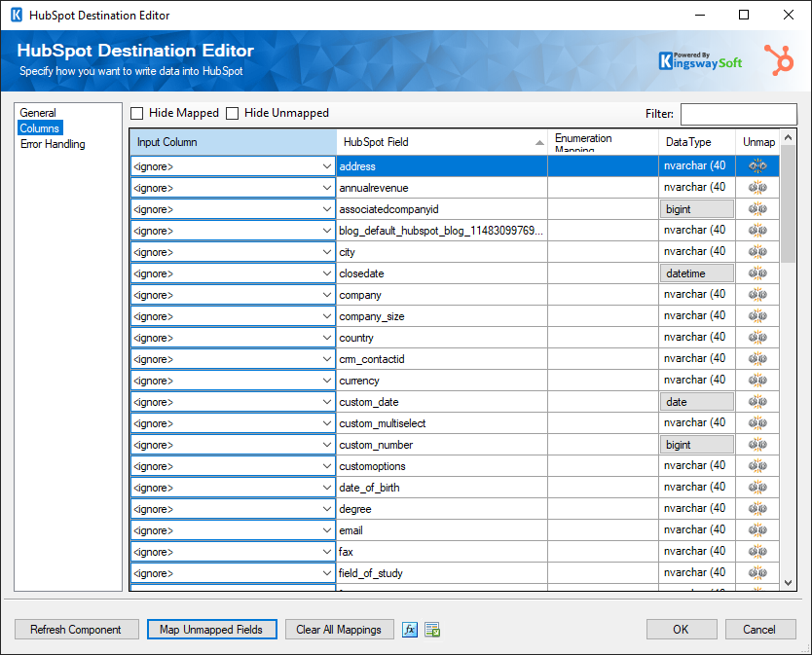Click unmap icon for date_of_birth row
Viewport: 812px width, 655px height.
coord(757,488)
